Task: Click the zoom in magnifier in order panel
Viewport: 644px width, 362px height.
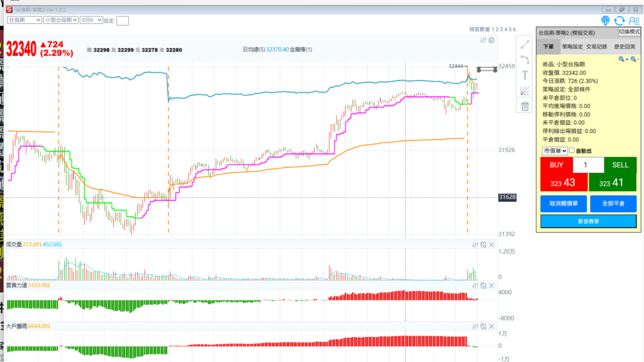Action: pyautogui.click(x=622, y=59)
